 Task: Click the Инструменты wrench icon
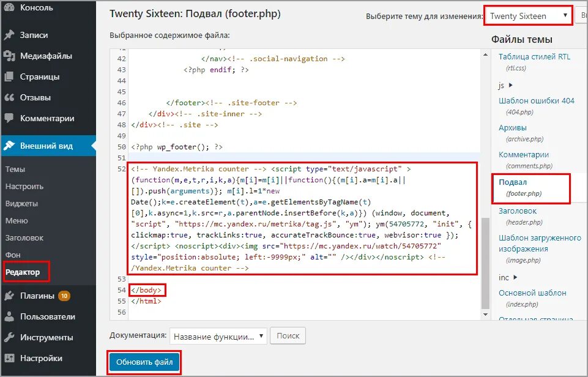point(9,337)
